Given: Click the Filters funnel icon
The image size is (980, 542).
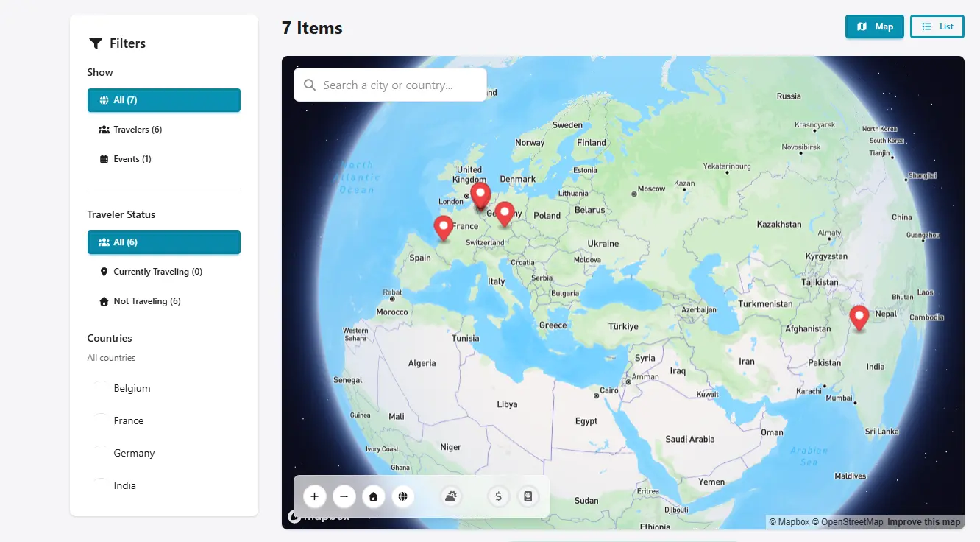Looking at the screenshot, I should coord(96,43).
